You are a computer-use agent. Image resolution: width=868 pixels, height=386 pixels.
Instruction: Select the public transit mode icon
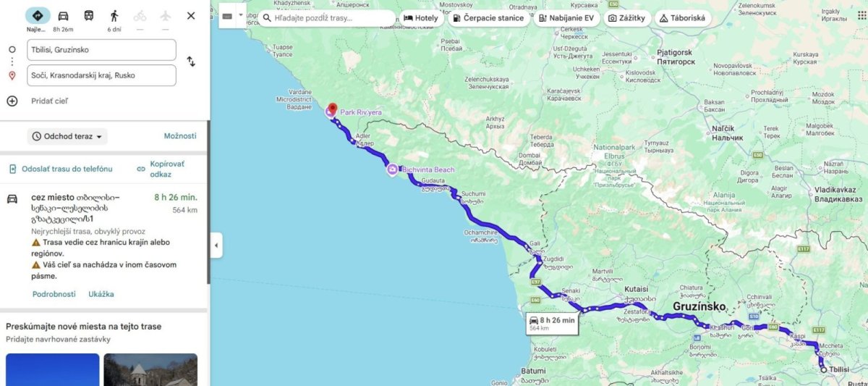[x=88, y=15]
